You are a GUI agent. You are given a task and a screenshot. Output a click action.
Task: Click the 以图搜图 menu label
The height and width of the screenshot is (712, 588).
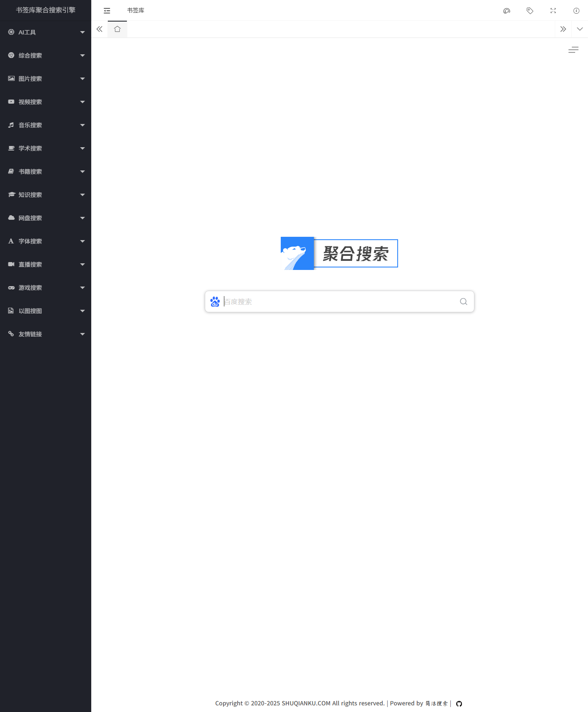tap(30, 311)
